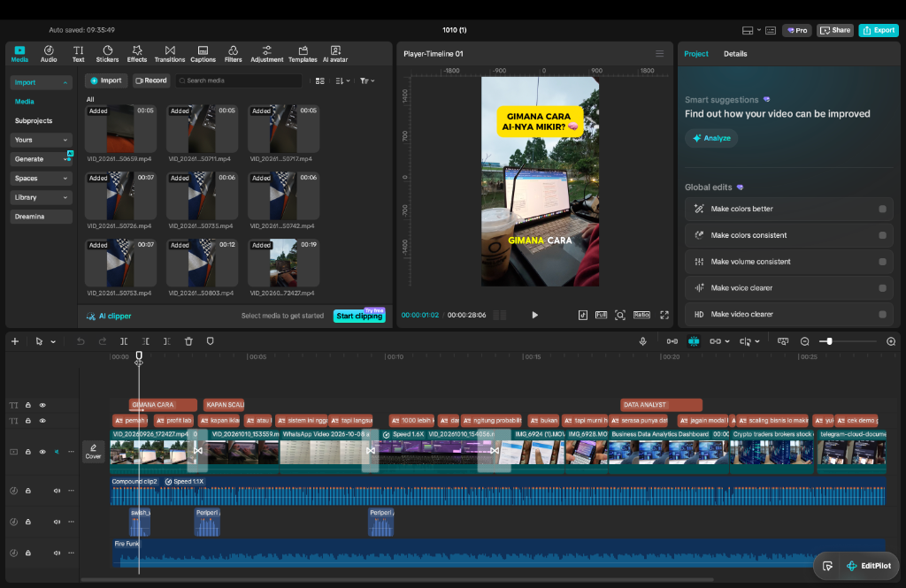Click the timeline zoom in magnifier

click(891, 341)
